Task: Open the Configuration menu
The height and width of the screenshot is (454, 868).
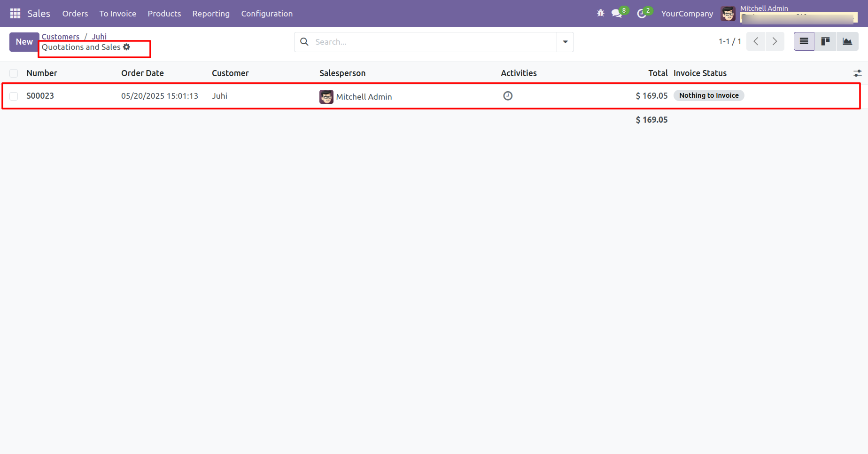Action: pos(267,14)
